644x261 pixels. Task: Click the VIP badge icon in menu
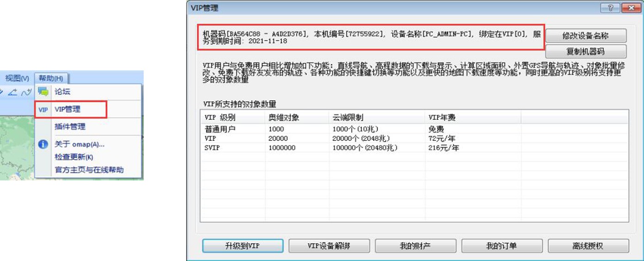point(43,110)
